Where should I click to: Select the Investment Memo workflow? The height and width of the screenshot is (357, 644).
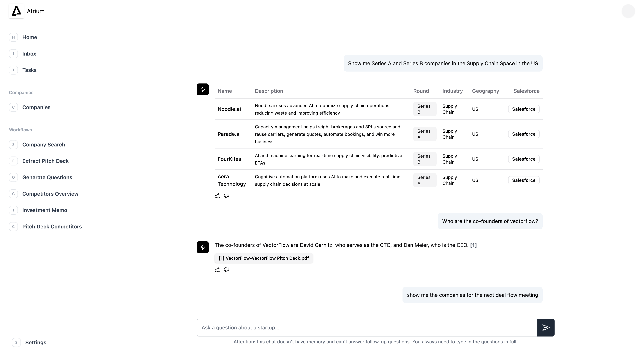tap(45, 210)
